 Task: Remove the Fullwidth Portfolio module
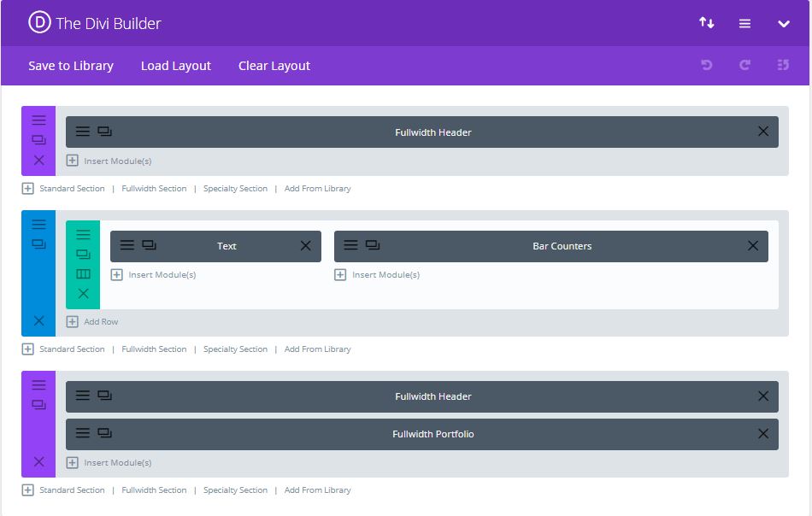pos(763,434)
